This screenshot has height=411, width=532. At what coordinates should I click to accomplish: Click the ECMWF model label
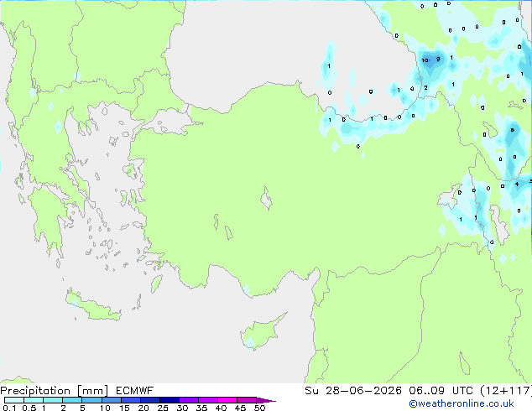click(135, 391)
